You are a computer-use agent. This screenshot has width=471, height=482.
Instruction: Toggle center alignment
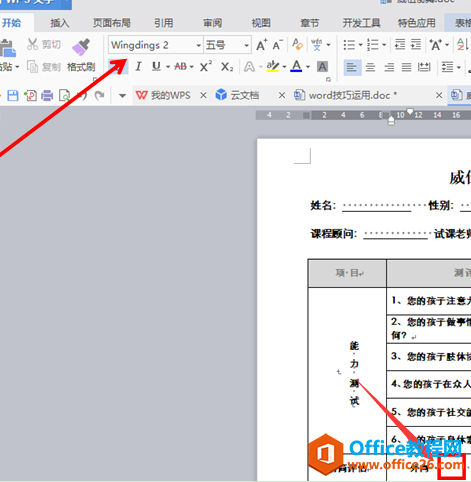[370, 68]
